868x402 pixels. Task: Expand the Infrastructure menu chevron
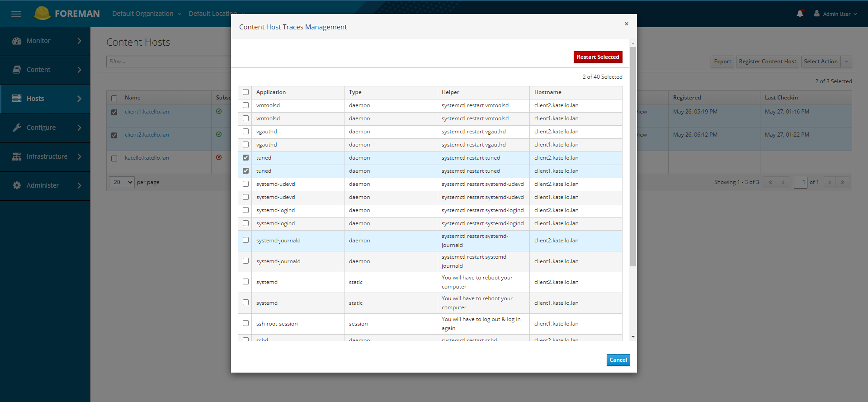80,156
